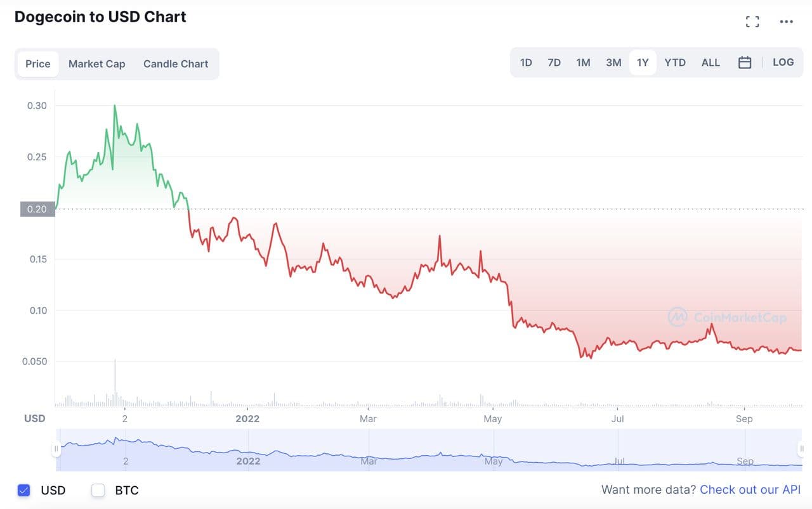The image size is (812, 509).
Task: Select the 1D time range
Action: (x=526, y=63)
